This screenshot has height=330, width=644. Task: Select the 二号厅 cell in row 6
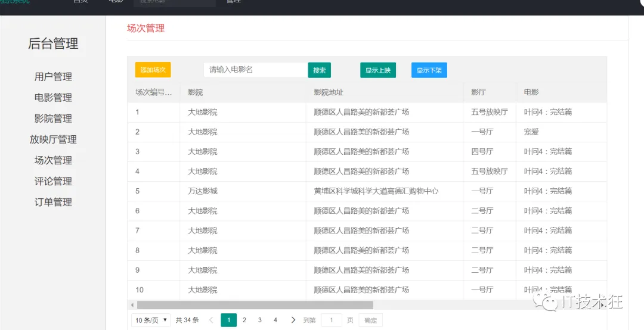click(490, 211)
